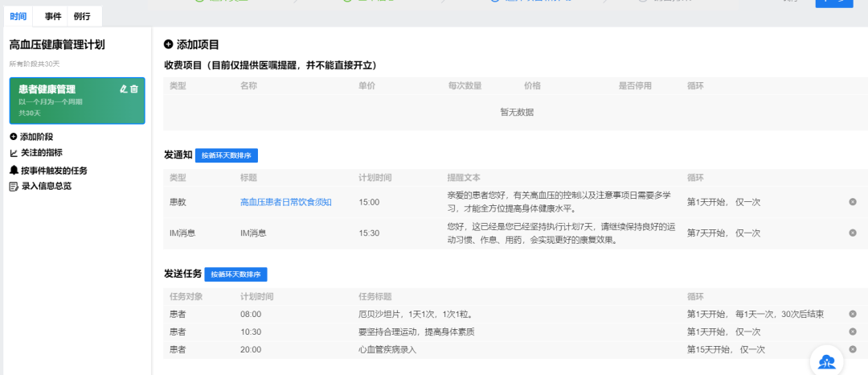The width and height of the screenshot is (868, 375).
Task: Remove the 高血压患者日常饮食须知 notification row
Action: [853, 201]
